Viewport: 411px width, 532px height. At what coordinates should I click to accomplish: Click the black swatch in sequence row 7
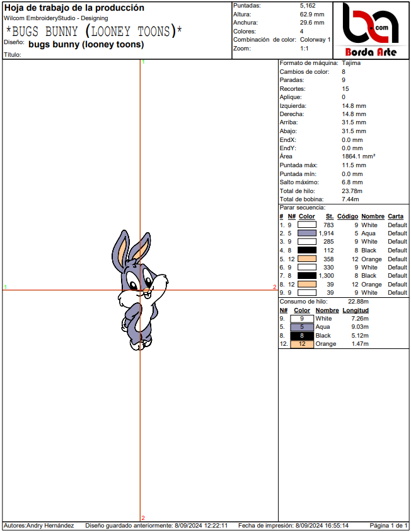click(x=307, y=276)
